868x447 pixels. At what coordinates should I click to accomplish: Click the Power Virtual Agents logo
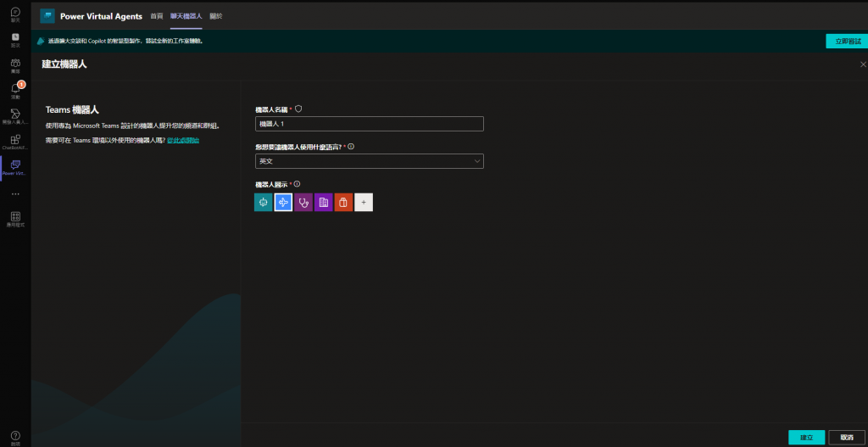click(x=47, y=16)
